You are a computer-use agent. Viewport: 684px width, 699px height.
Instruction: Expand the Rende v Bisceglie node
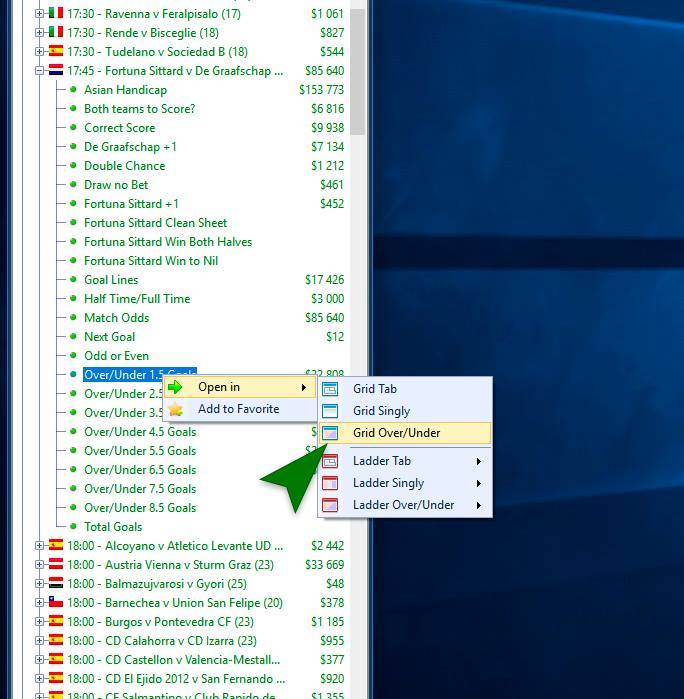[39, 33]
